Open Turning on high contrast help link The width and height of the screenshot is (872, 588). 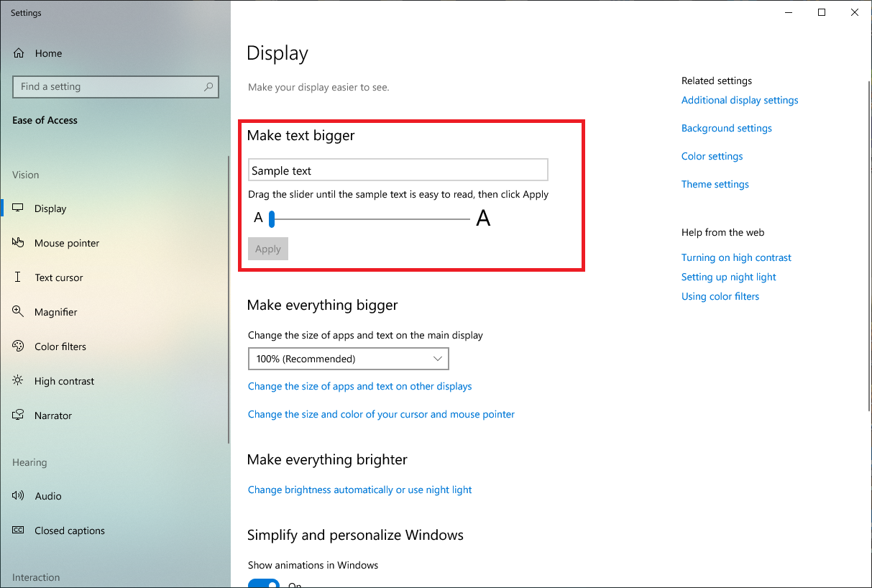[x=736, y=257]
